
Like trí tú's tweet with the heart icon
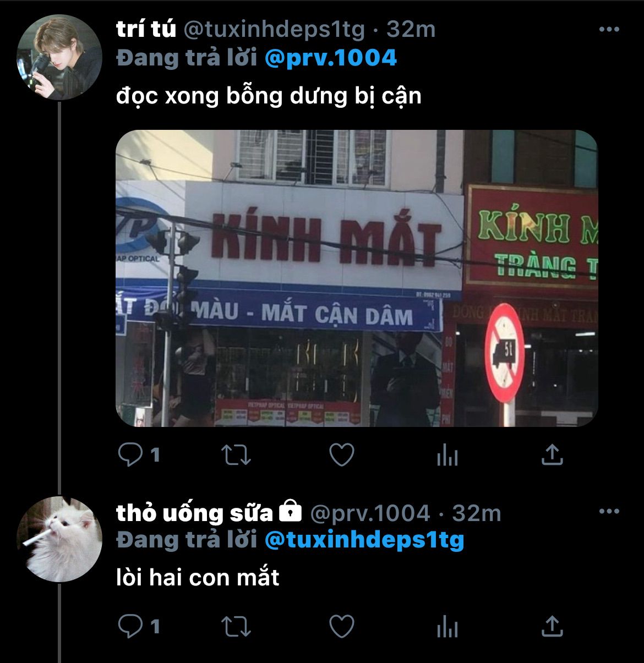coord(341,455)
